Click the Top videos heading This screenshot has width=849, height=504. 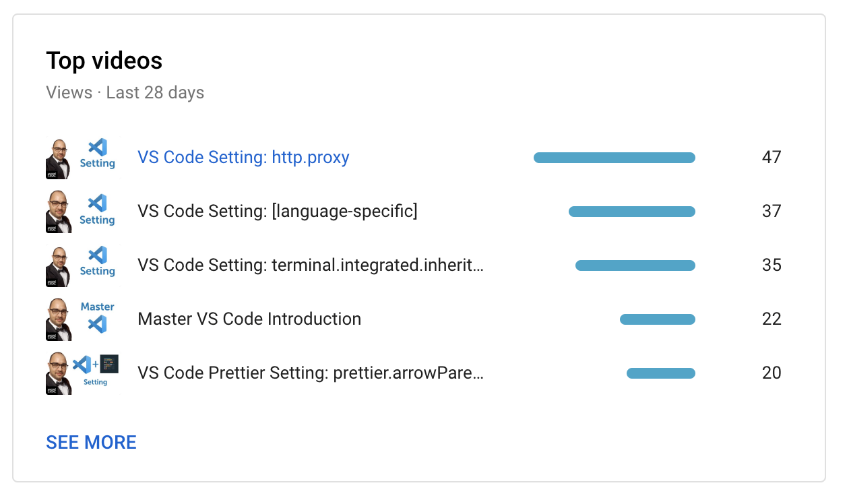tap(104, 61)
